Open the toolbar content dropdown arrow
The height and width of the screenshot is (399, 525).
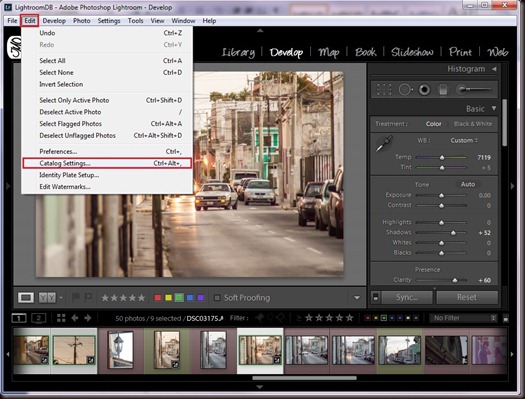[357, 298]
